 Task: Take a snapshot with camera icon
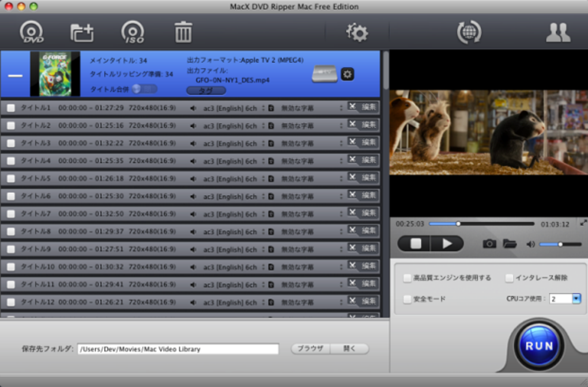point(489,244)
